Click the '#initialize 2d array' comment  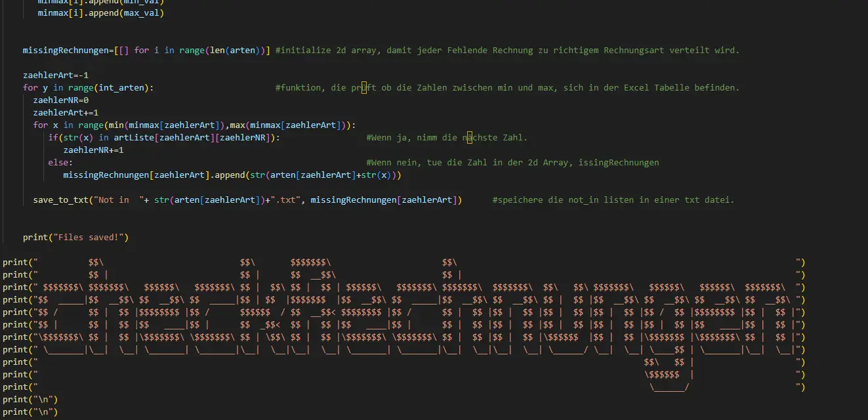click(506, 50)
